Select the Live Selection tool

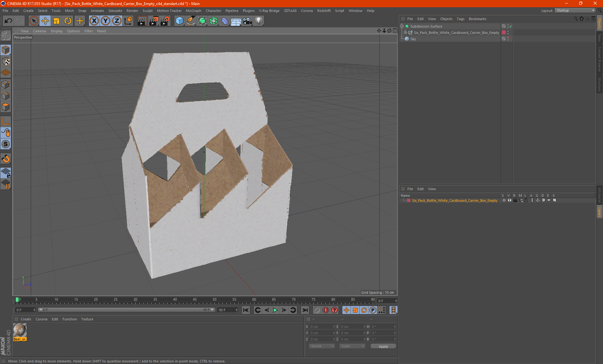point(34,21)
